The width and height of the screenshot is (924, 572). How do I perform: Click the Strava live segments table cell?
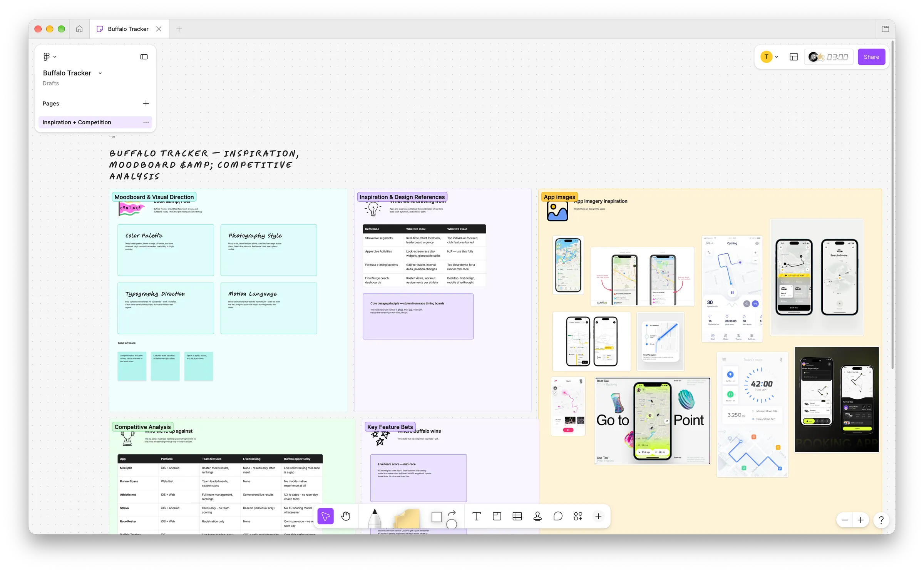tap(383, 240)
